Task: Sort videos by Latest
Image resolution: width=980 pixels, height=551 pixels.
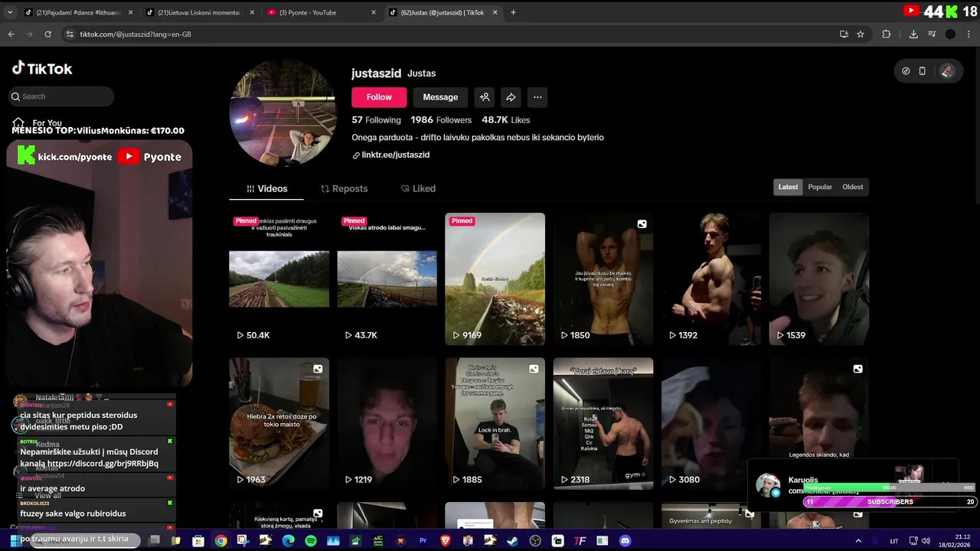Action: 788,187
